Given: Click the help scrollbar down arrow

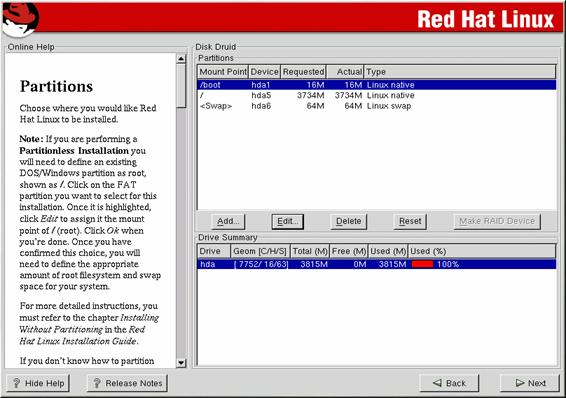Looking at the screenshot, I should click(181, 363).
